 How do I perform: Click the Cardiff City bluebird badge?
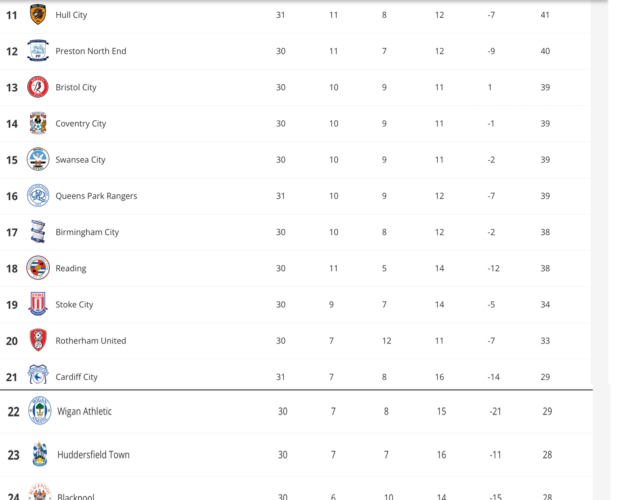38,375
